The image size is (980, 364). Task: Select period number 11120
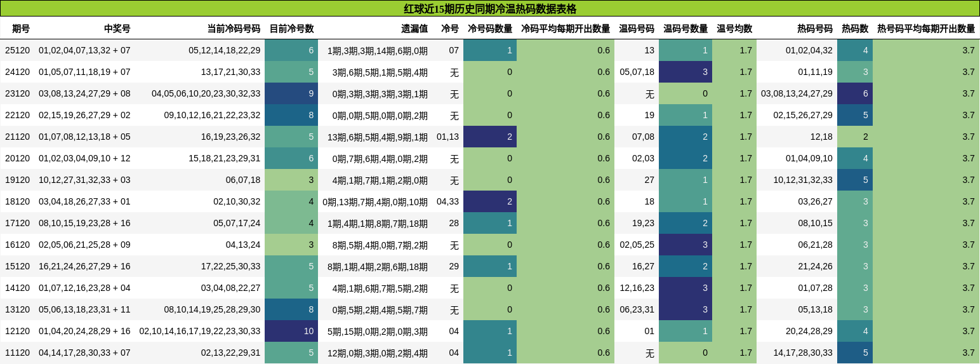point(18,353)
